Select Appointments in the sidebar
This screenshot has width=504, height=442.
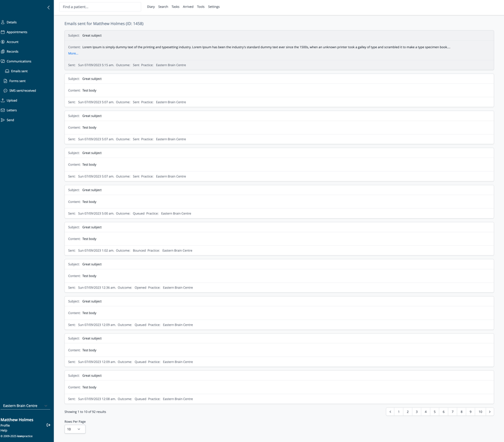tap(17, 32)
